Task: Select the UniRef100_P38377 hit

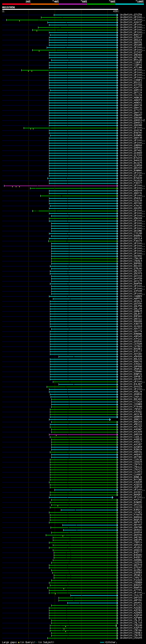Action: point(131,183)
